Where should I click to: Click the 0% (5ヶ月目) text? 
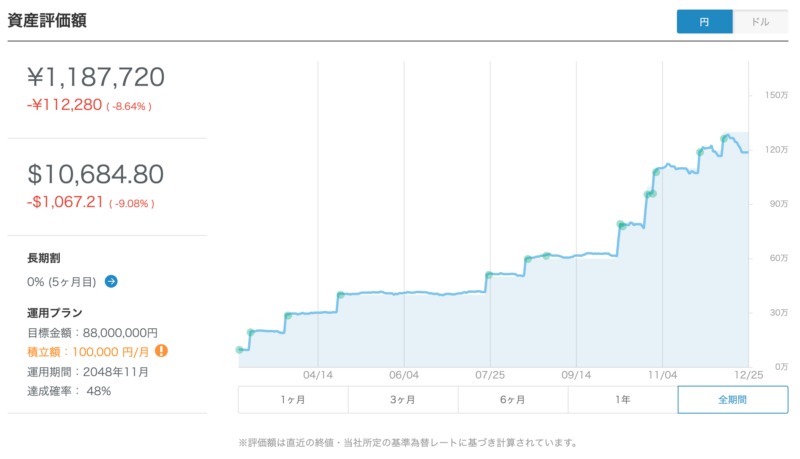click(62, 282)
